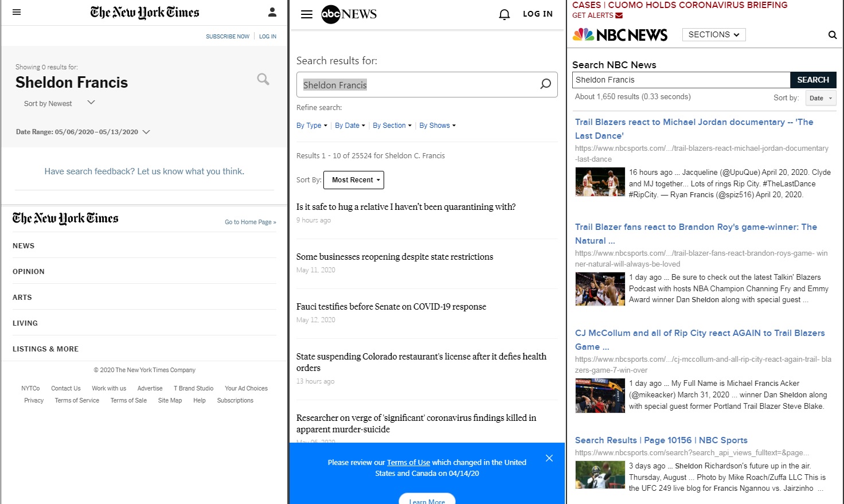The width and height of the screenshot is (844, 504).
Task: Open Search Results Page 10156 thumbnail
Action: tap(600, 475)
